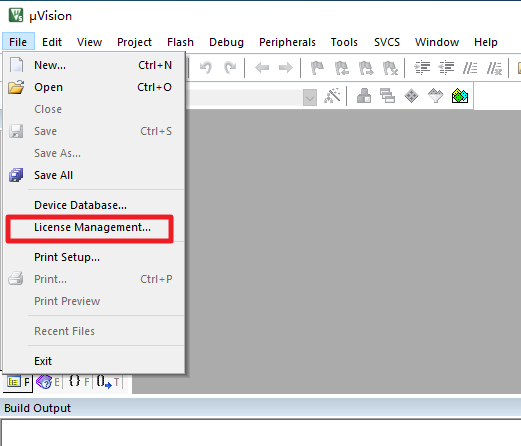The width and height of the screenshot is (521, 446).
Task: Select Print Setup... entry
Action: coord(94,257)
